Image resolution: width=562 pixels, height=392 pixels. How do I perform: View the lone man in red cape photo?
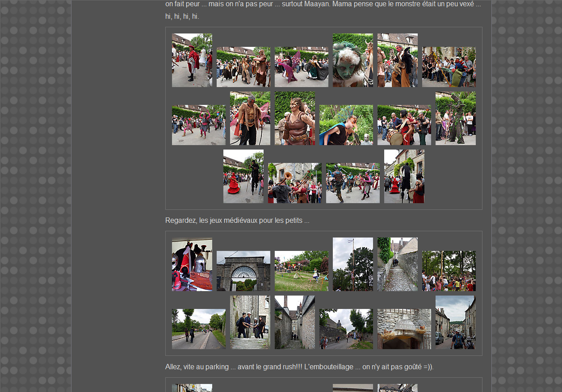192,60
